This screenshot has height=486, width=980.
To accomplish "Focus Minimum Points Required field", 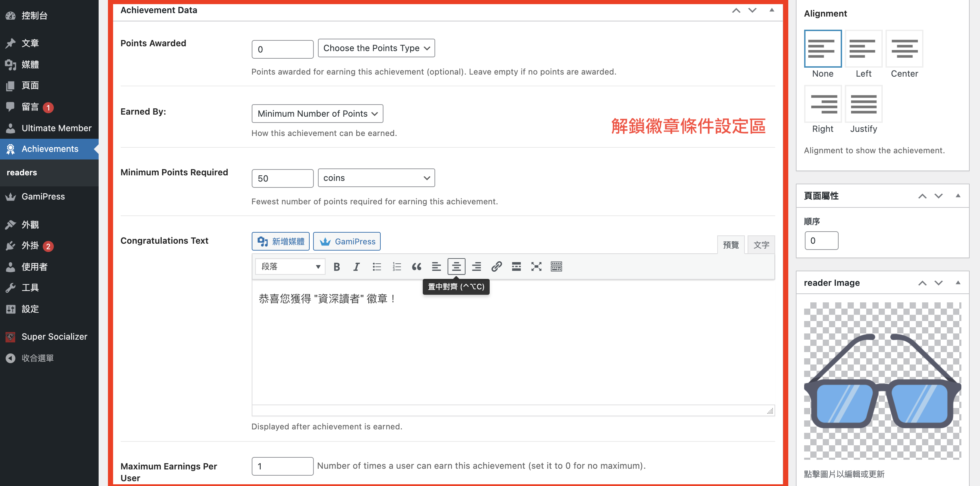I will click(x=282, y=178).
